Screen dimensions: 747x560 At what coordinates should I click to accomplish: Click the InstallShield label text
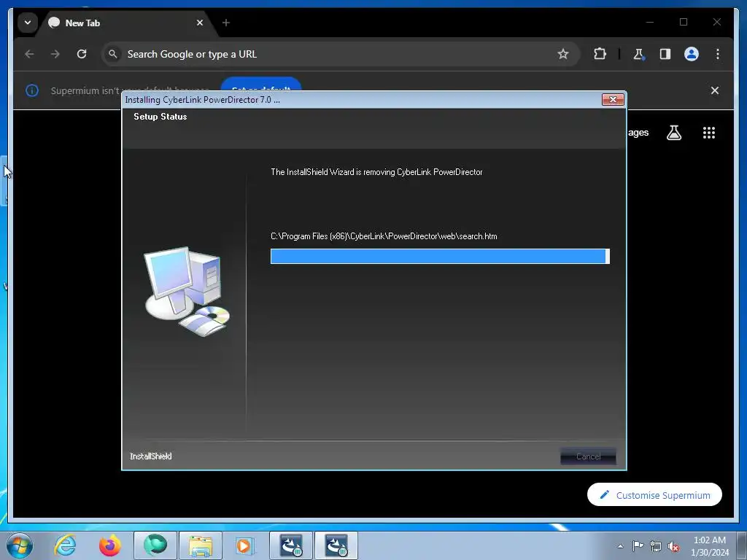pyautogui.click(x=150, y=456)
